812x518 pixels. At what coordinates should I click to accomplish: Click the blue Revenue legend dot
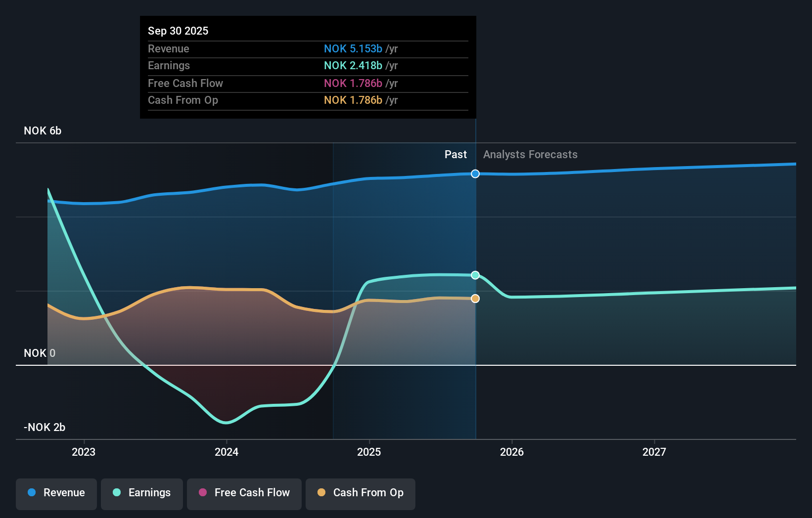pos(31,493)
